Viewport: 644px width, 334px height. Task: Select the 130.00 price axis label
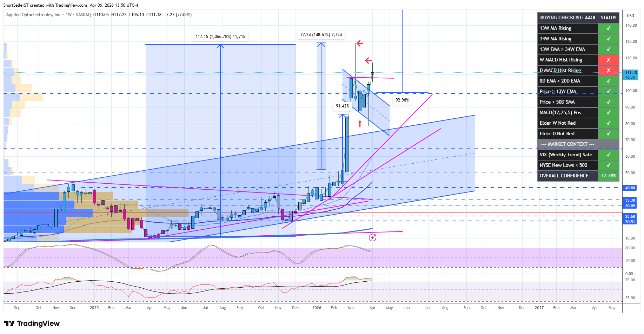[631, 41]
